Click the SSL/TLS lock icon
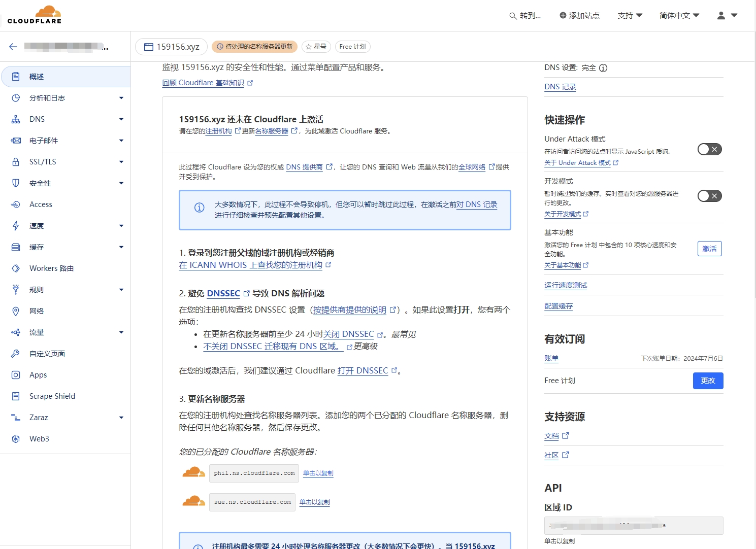The width and height of the screenshot is (756, 549). point(16,162)
